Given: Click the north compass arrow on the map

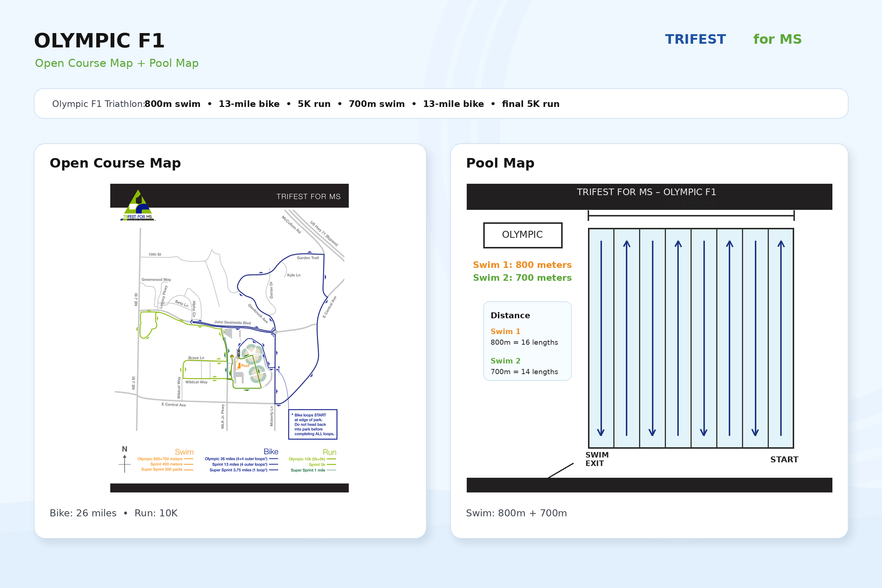Looking at the screenshot, I should click(125, 460).
